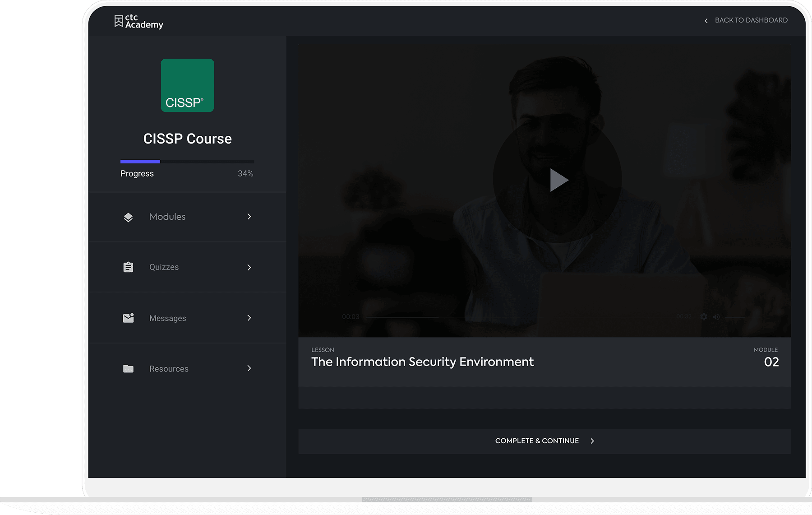Click the CISSP course badge

pyautogui.click(x=187, y=85)
